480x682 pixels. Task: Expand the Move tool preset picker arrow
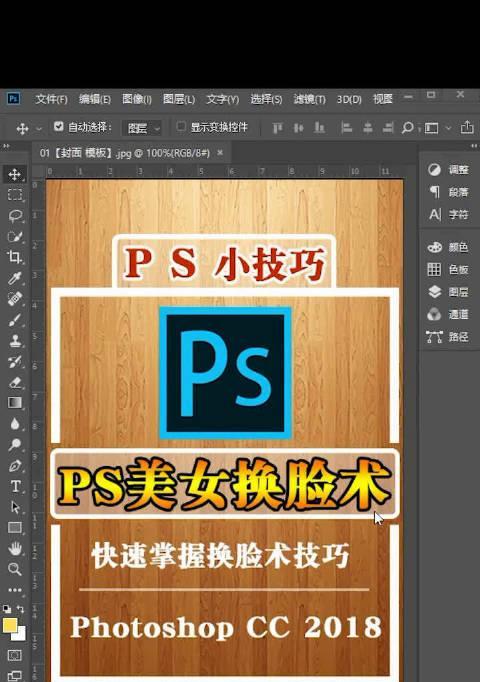[39, 129]
